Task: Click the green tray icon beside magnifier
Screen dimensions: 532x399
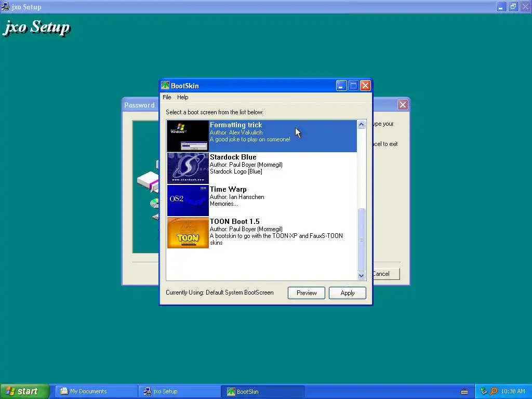Action: 484,391
